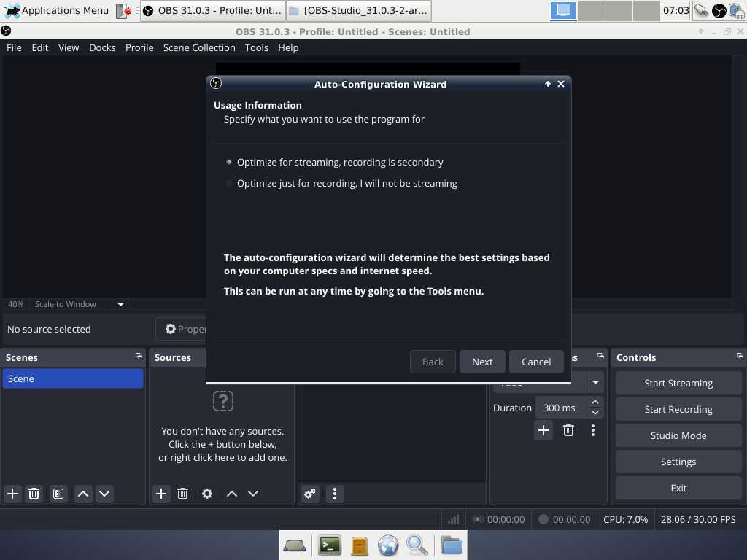Cancel the Auto-Configuration Wizard
747x560 pixels.
(x=536, y=362)
